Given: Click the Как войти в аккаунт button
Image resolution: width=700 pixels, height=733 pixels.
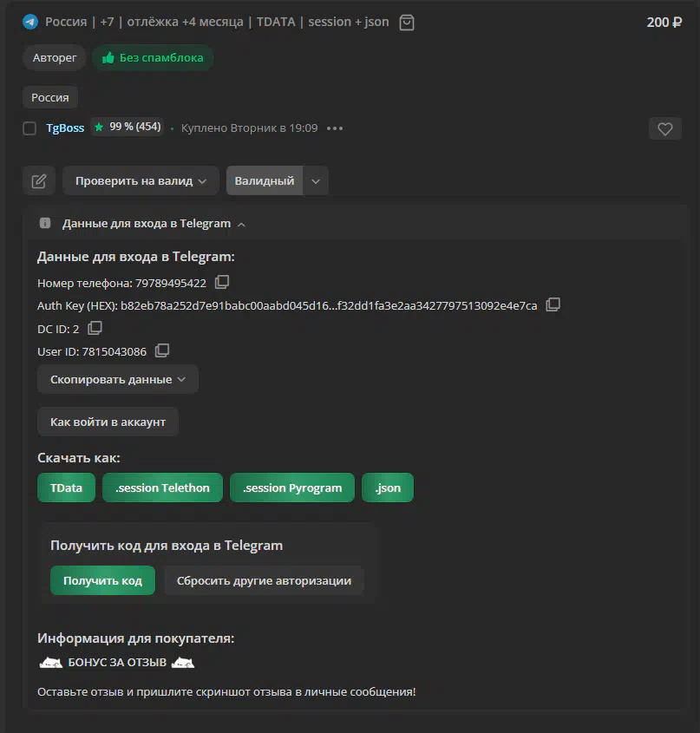Looking at the screenshot, I should [x=108, y=422].
